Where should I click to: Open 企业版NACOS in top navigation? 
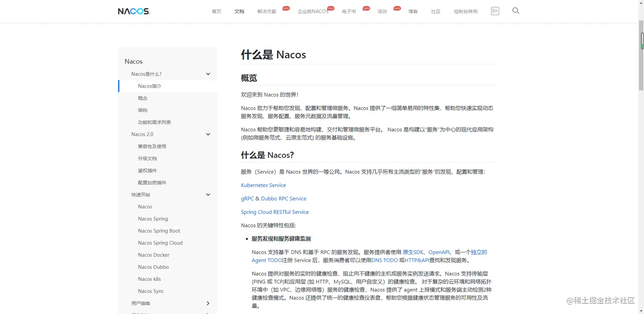pyautogui.click(x=313, y=11)
